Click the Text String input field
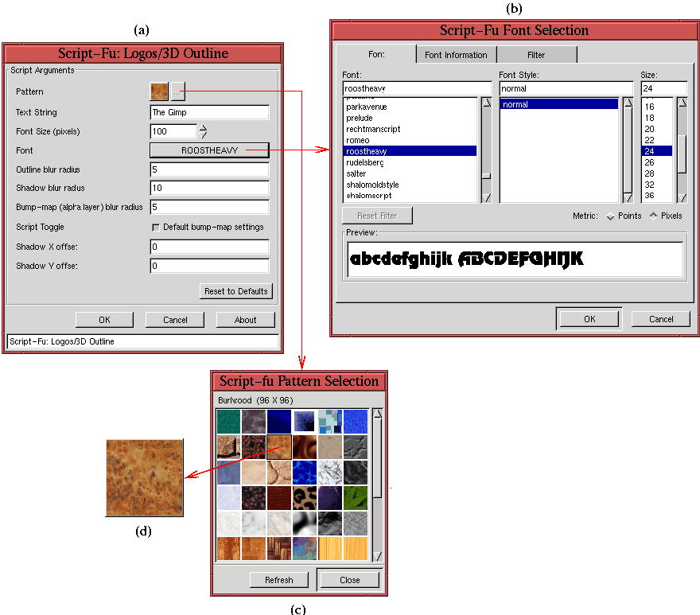 209,112
